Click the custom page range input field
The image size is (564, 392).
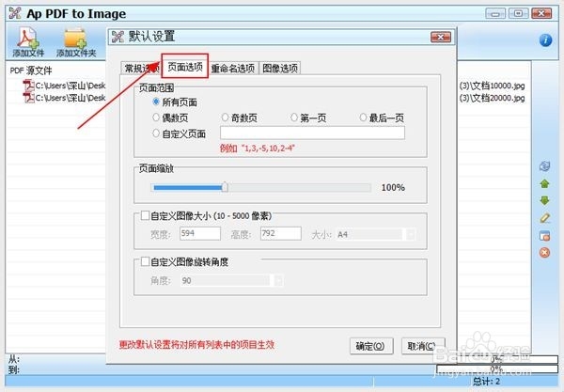[312, 133]
